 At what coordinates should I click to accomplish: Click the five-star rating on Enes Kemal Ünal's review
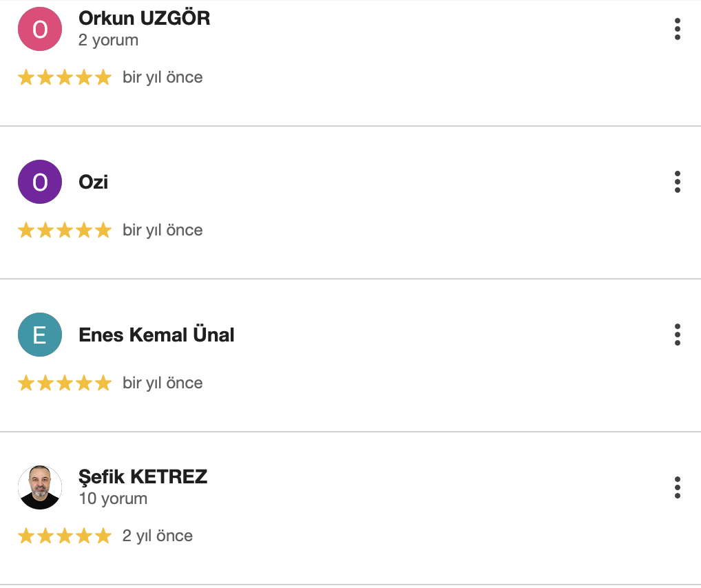(65, 383)
